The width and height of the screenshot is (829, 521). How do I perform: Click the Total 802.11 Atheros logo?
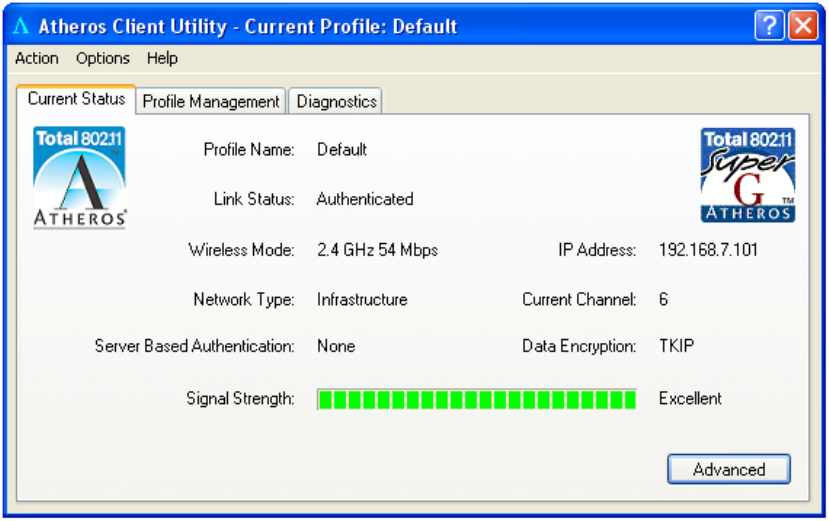(x=80, y=178)
